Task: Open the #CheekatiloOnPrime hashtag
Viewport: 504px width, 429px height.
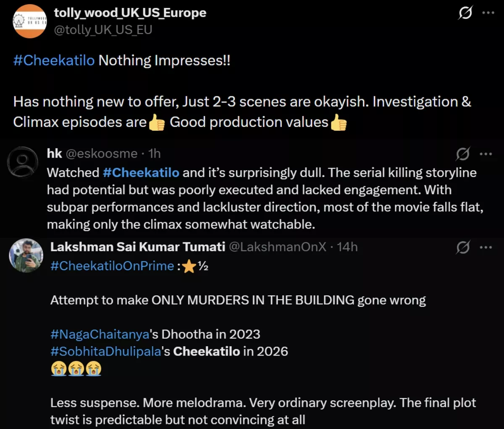Action: [112, 266]
